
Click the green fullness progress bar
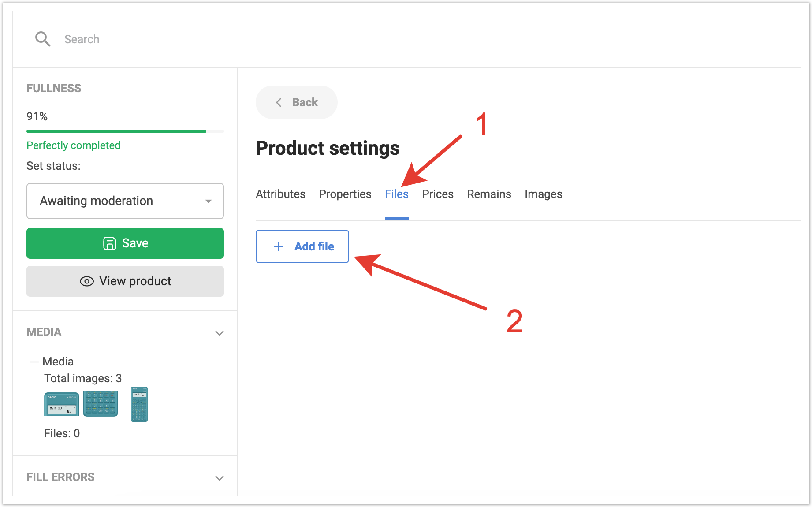pyautogui.click(x=116, y=131)
